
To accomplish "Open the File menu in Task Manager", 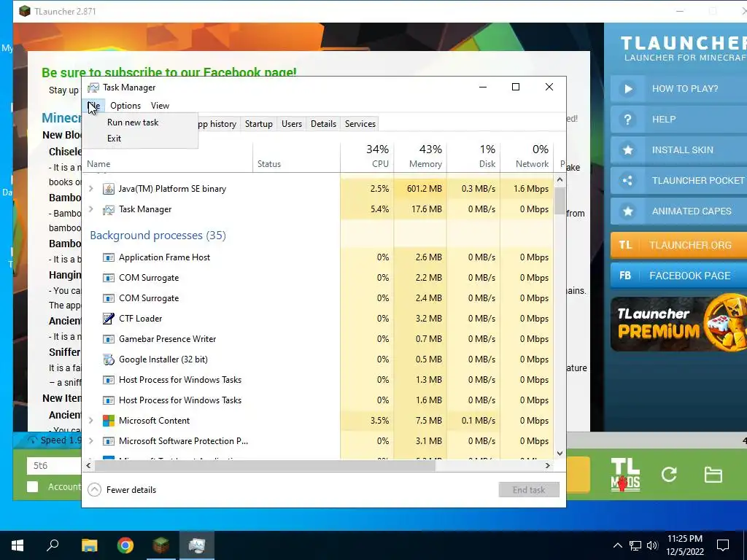I will click(x=94, y=106).
